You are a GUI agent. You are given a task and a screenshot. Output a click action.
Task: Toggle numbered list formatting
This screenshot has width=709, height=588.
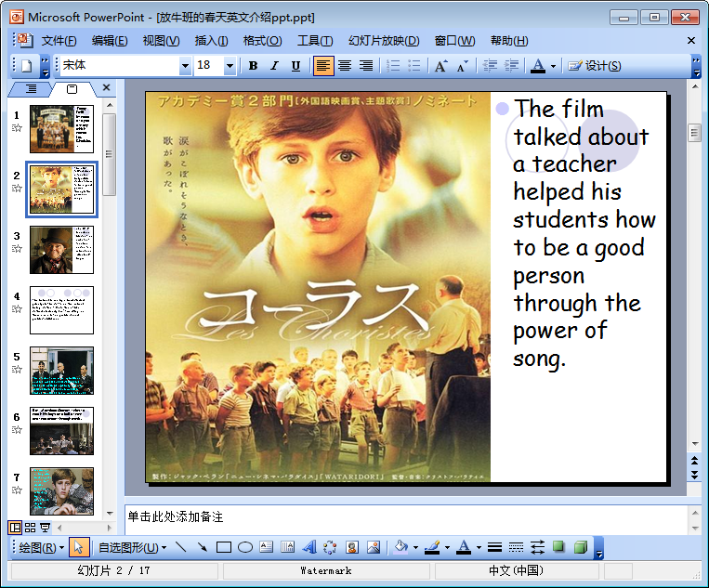coord(393,66)
